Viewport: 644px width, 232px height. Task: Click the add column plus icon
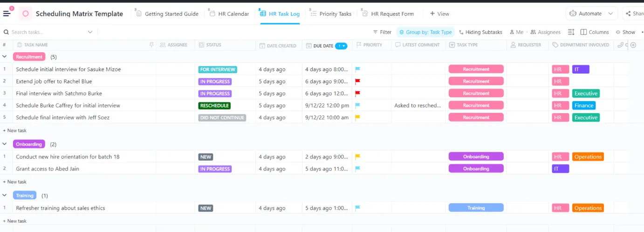pyautogui.click(x=633, y=45)
